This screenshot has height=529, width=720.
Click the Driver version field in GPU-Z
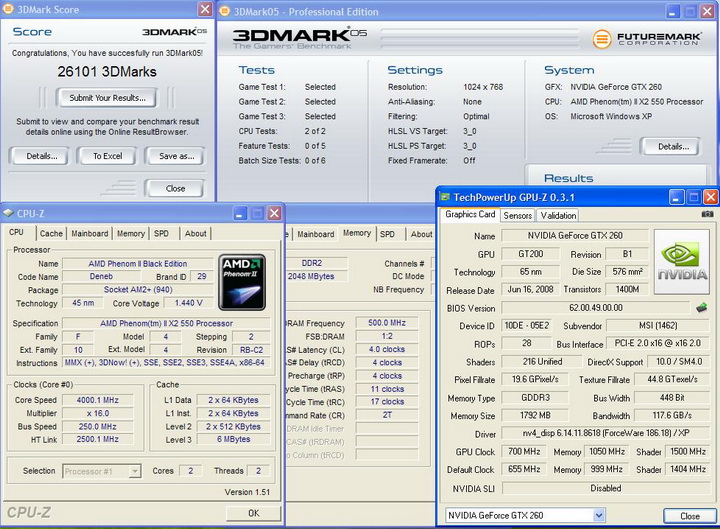(x=606, y=433)
